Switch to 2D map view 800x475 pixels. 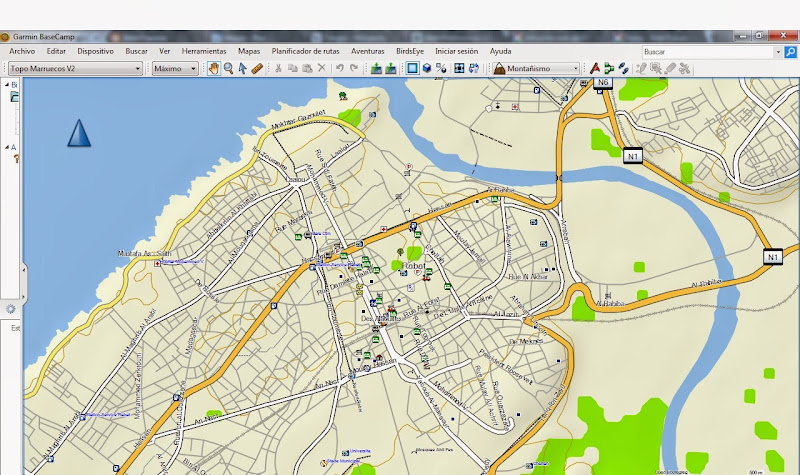[412, 68]
